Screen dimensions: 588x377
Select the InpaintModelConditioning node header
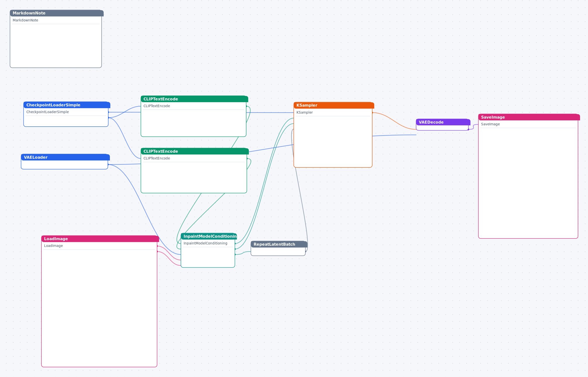coord(209,236)
